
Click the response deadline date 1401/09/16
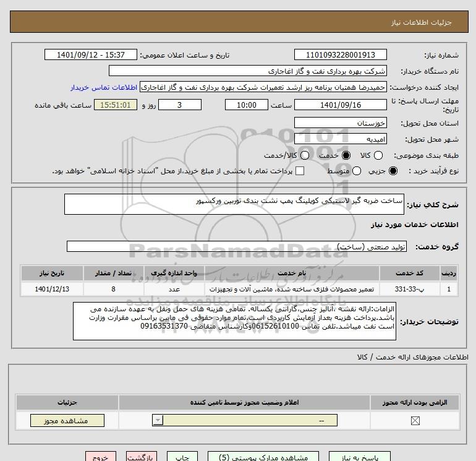(x=340, y=105)
